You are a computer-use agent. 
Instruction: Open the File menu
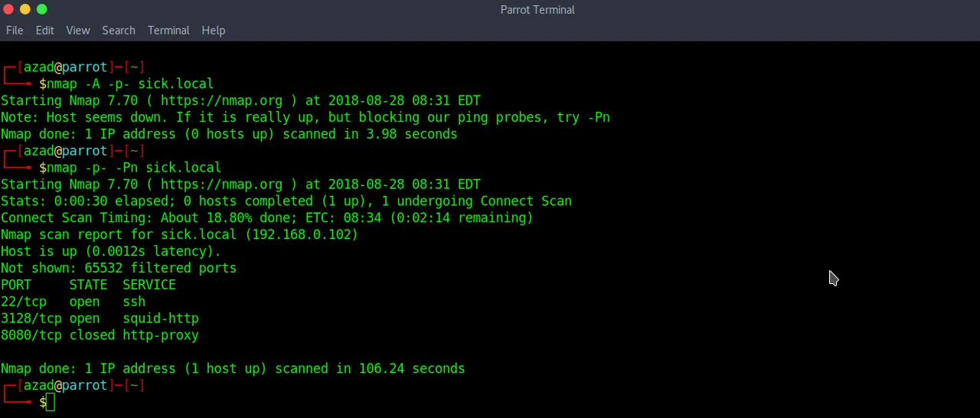tap(15, 30)
